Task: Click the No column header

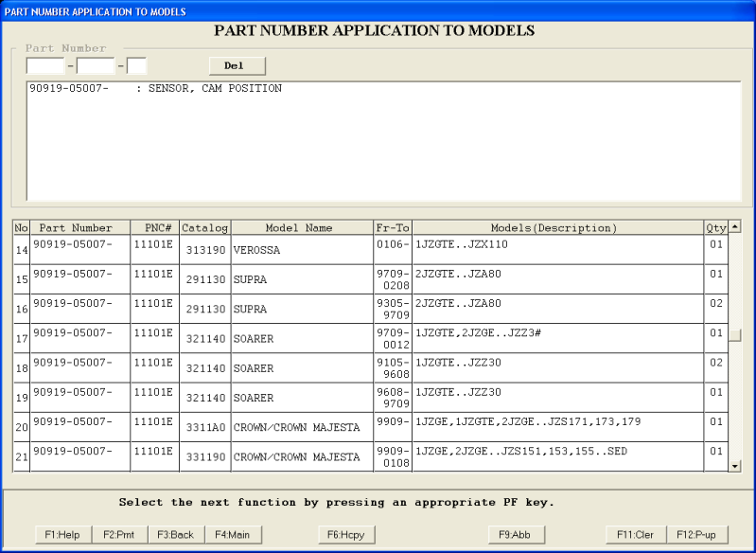Action: click(21, 228)
